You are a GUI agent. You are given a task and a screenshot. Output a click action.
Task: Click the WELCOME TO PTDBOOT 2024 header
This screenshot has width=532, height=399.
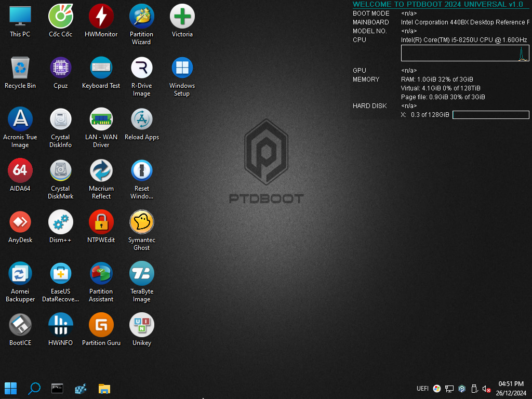pos(437,4)
